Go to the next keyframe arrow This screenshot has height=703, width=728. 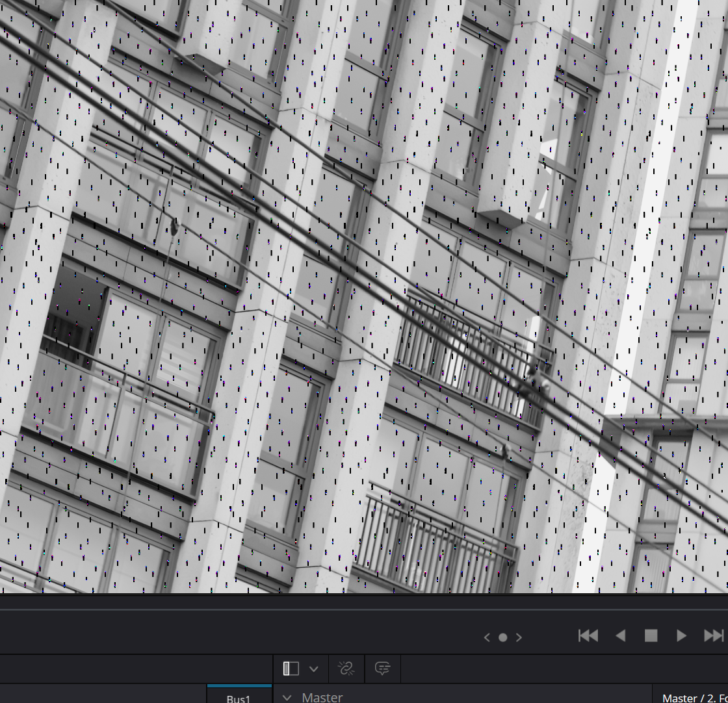point(519,637)
